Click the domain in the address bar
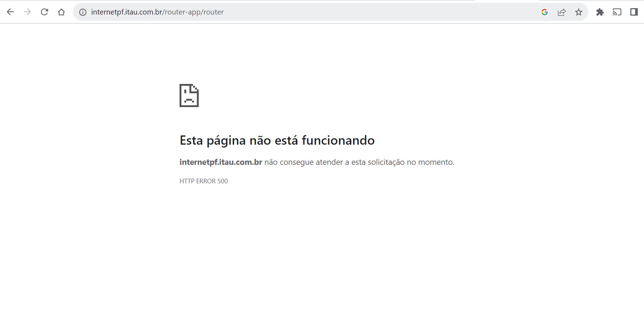 (x=126, y=12)
